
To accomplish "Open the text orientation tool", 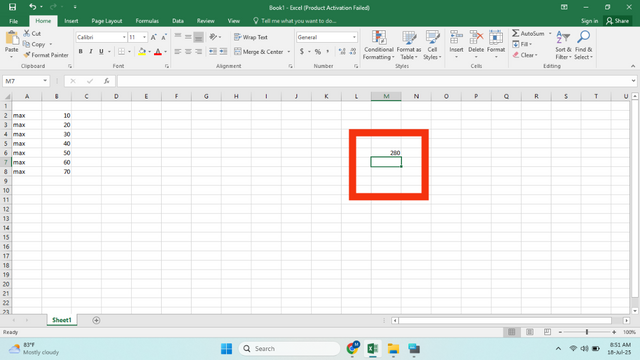I will pos(213,37).
